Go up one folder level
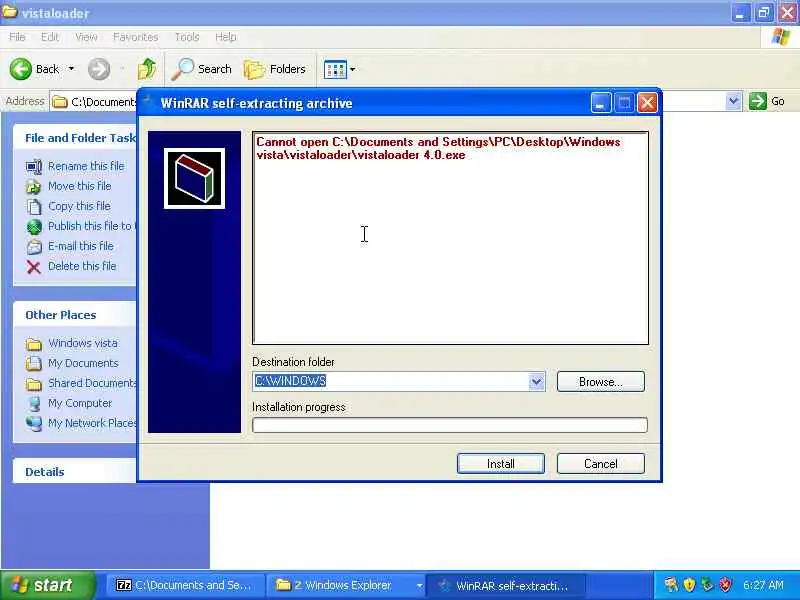Viewport: 800px width, 600px height. [x=147, y=69]
